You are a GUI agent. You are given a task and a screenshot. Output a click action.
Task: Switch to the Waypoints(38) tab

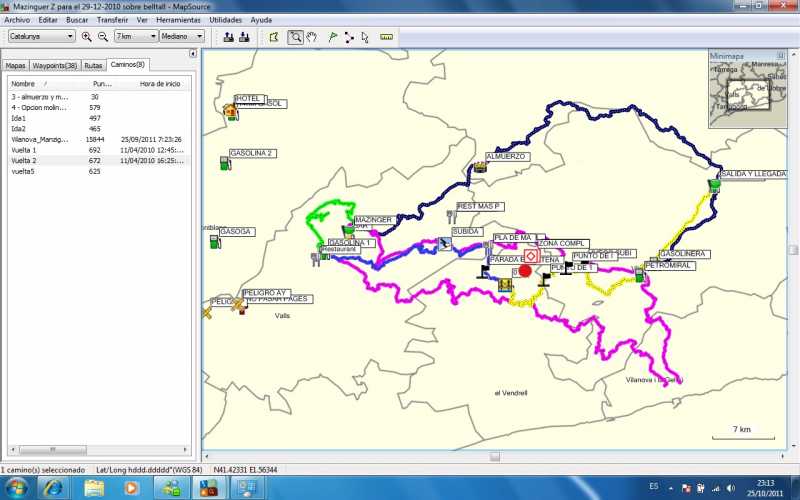point(54,65)
